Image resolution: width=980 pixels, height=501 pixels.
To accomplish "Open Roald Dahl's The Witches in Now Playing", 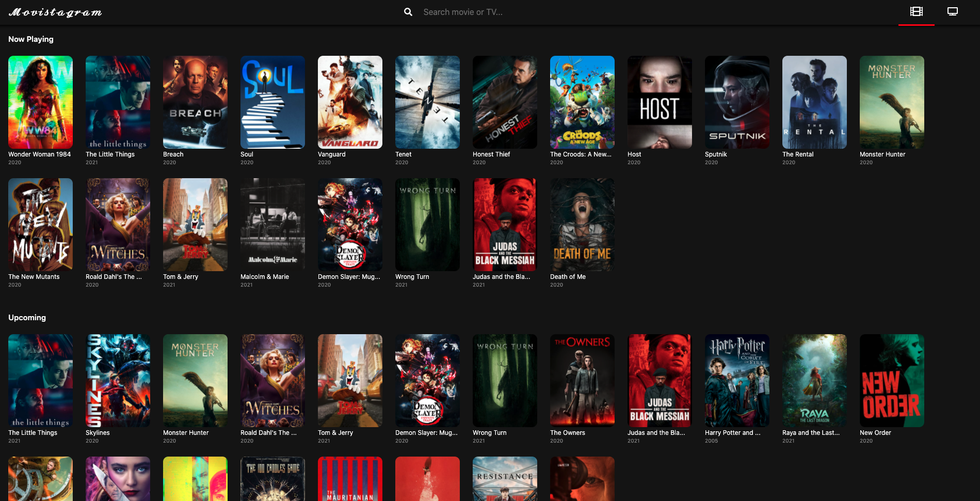I will click(118, 225).
